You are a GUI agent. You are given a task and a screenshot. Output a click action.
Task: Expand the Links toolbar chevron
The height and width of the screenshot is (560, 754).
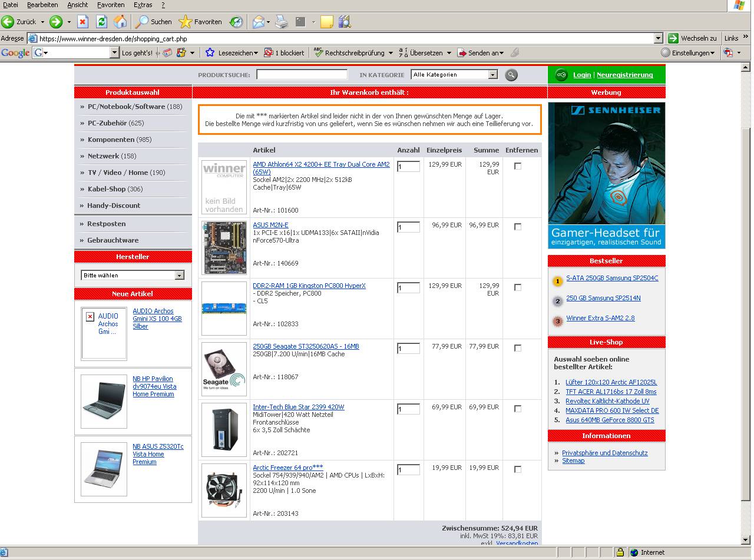[x=745, y=37]
